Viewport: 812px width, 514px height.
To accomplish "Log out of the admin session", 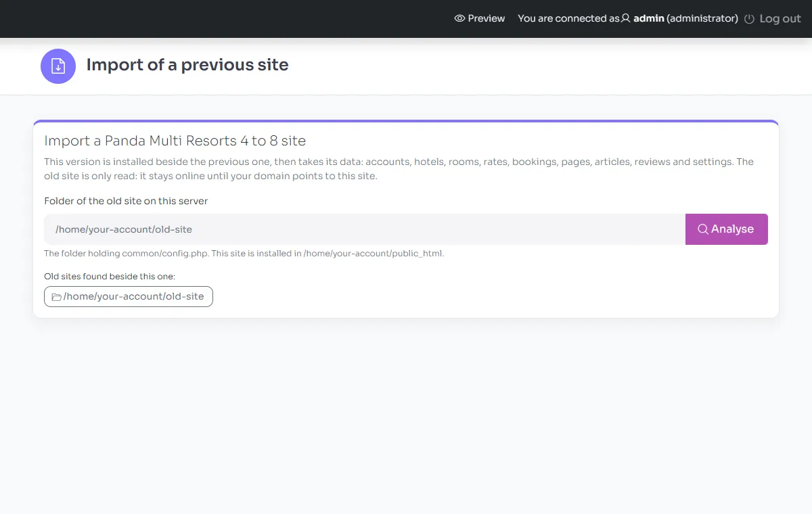I will (x=773, y=19).
